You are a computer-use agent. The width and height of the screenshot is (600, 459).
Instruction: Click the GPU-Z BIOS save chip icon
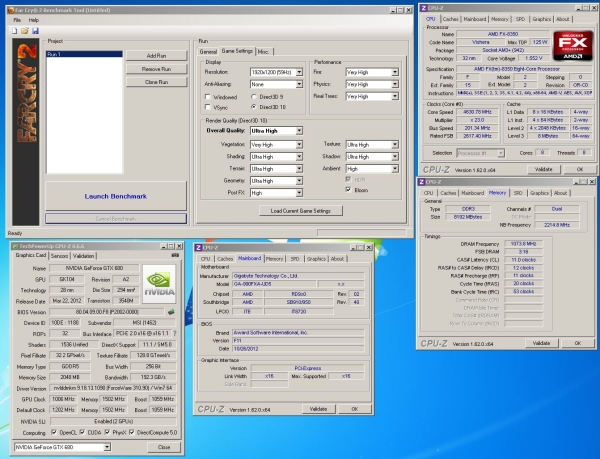(171, 312)
